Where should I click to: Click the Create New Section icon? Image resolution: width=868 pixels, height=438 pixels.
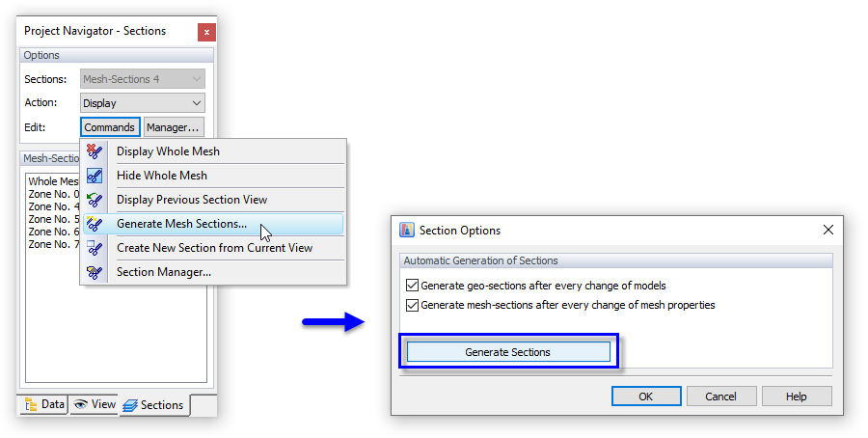94,248
